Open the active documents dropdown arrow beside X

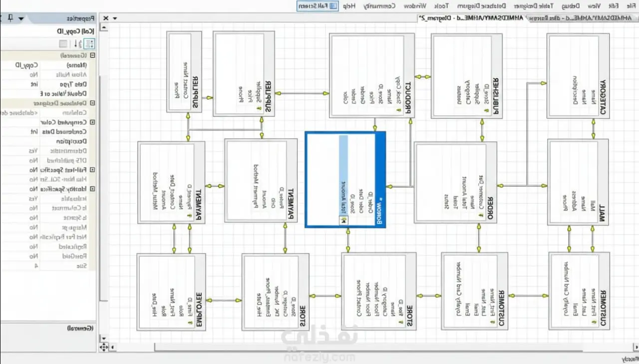[x=115, y=18]
